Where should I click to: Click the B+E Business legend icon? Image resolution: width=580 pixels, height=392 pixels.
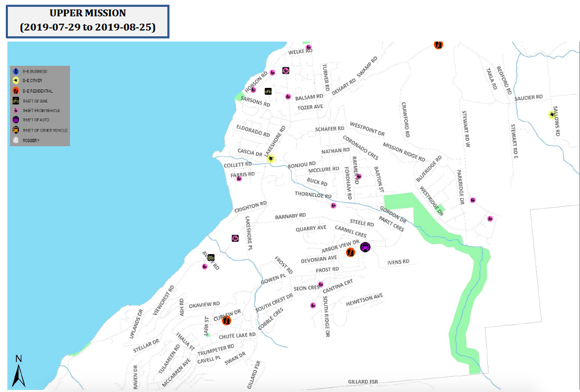pos(16,71)
